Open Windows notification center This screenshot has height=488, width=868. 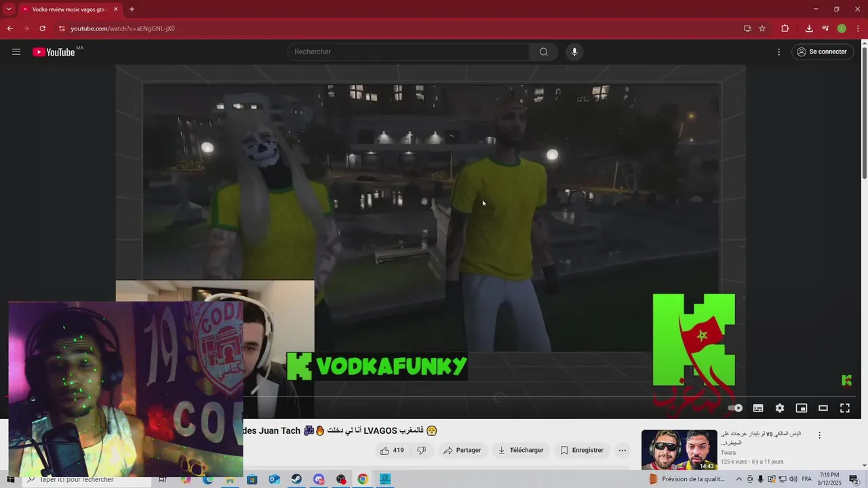(x=854, y=479)
